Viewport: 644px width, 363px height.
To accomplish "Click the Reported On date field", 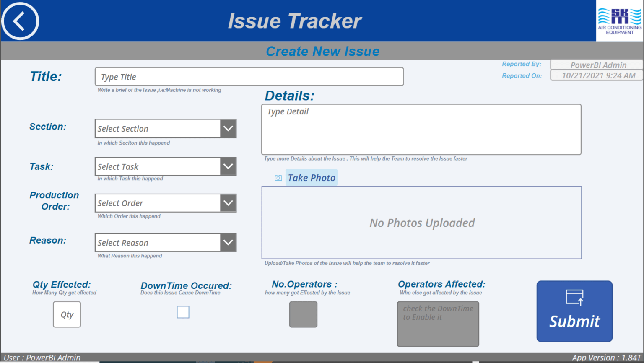I will (597, 75).
